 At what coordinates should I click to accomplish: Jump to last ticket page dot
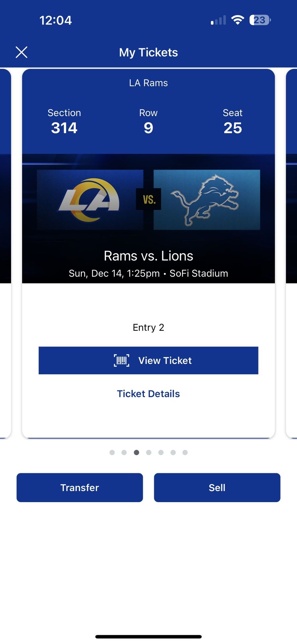[185, 452]
